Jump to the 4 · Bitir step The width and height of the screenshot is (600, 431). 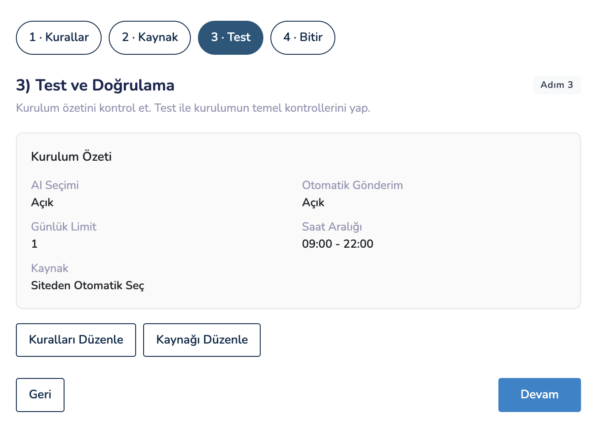(302, 38)
